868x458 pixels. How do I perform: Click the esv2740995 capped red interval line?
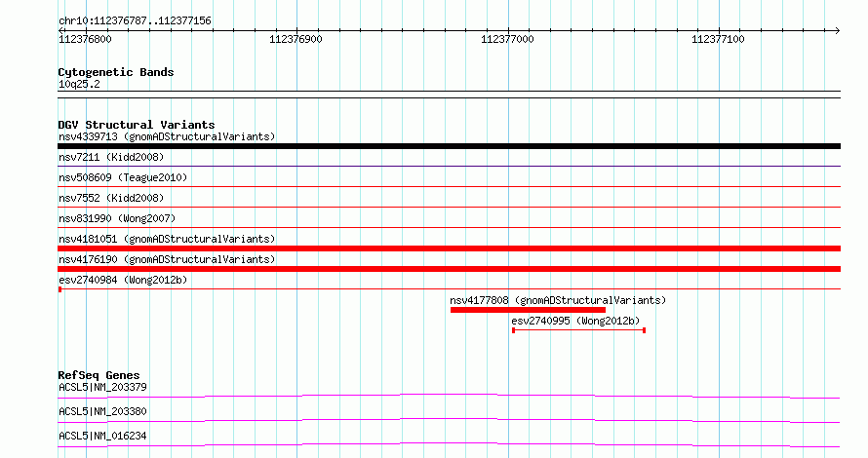point(579,330)
